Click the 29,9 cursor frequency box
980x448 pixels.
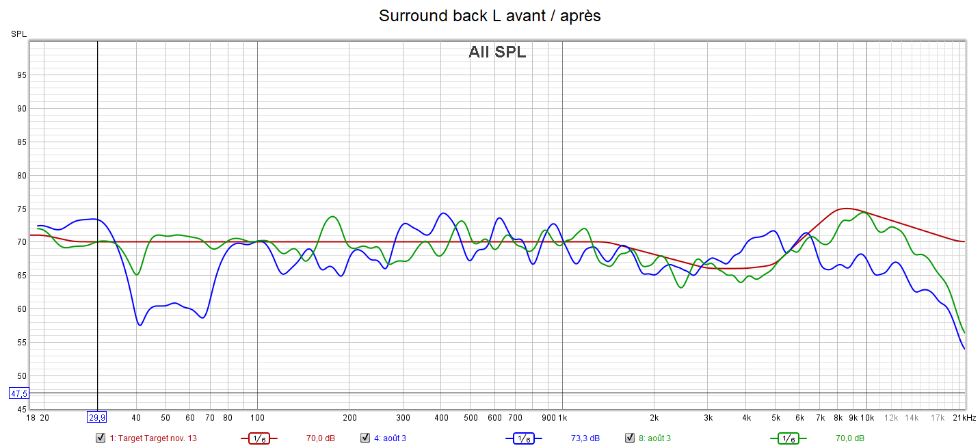coord(97,417)
